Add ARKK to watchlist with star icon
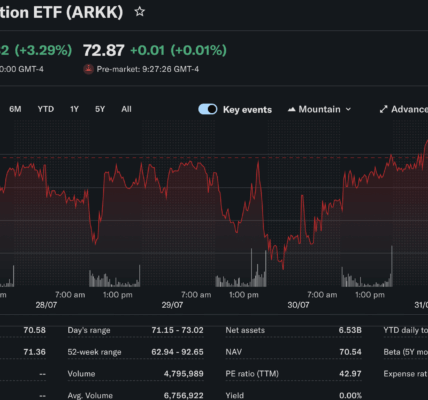Screen dimensions: 428x400 click(x=140, y=12)
